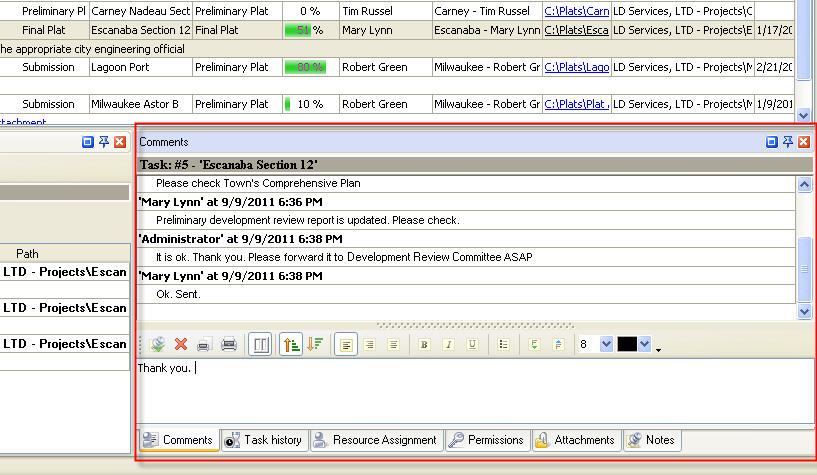Expand the toolbar options overflow arrow
This screenshot has height=475, width=817.
tap(659, 349)
